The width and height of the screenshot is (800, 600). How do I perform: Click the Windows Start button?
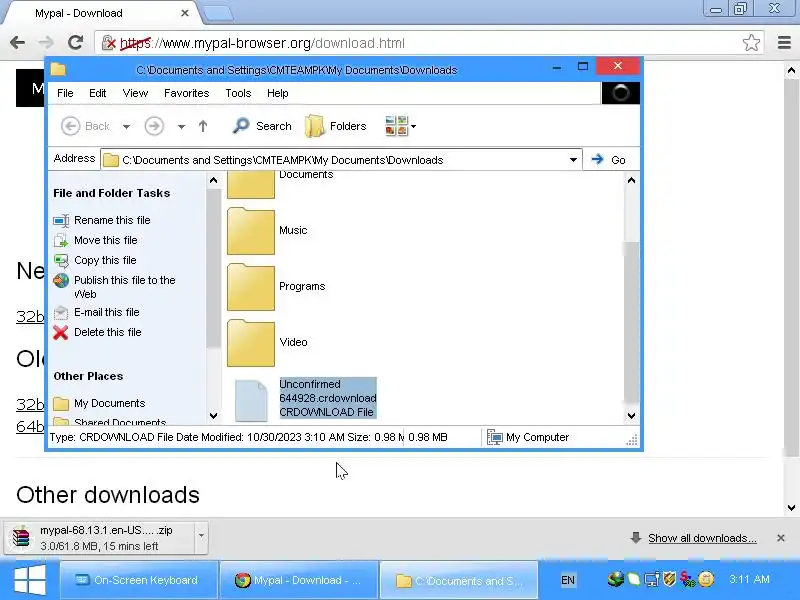point(30,580)
